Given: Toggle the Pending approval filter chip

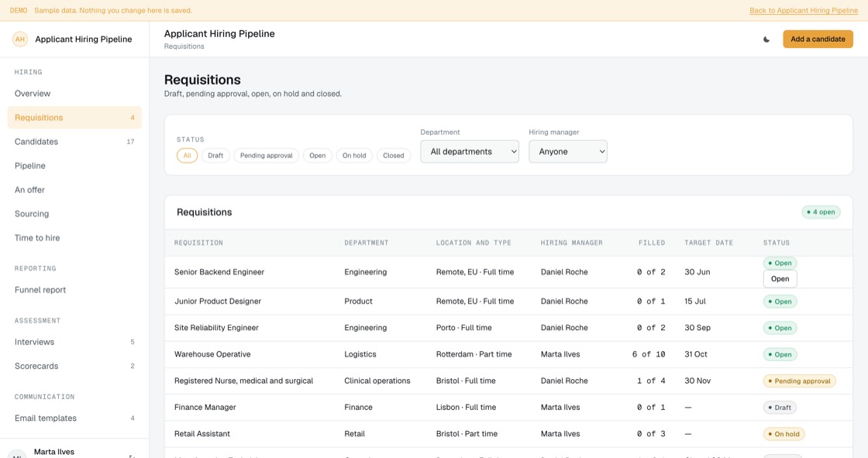Looking at the screenshot, I should 267,156.
